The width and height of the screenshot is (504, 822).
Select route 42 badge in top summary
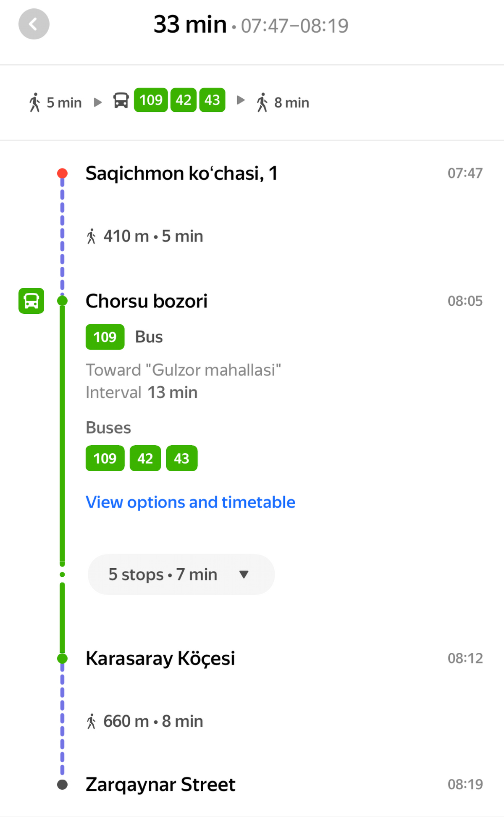click(184, 100)
